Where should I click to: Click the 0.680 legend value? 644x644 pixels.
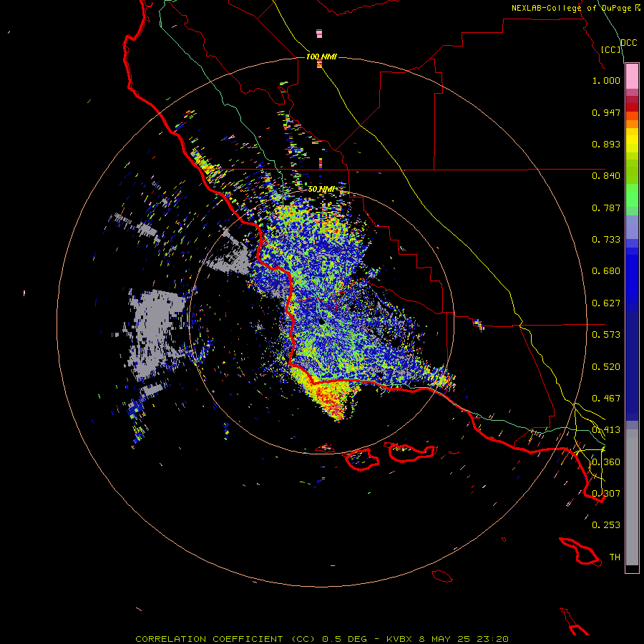click(606, 271)
